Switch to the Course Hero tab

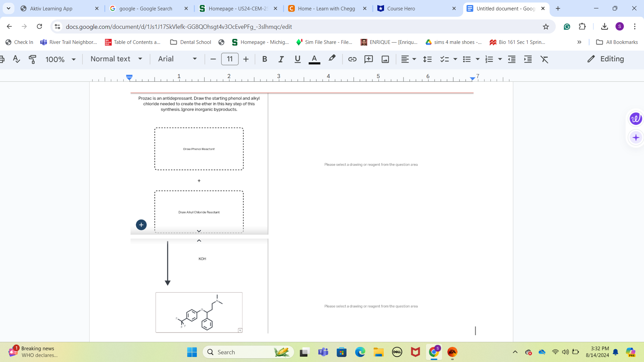[416, 8]
